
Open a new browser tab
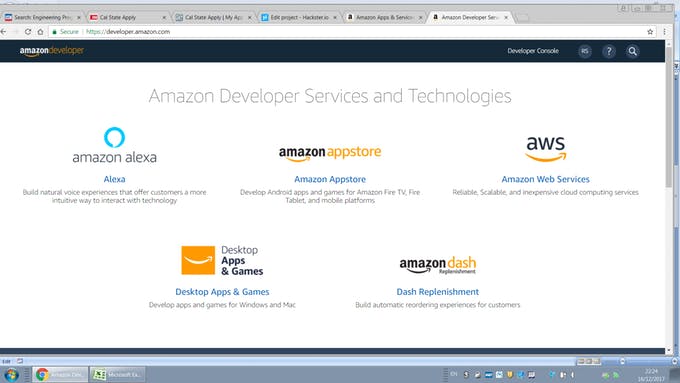tap(523, 18)
